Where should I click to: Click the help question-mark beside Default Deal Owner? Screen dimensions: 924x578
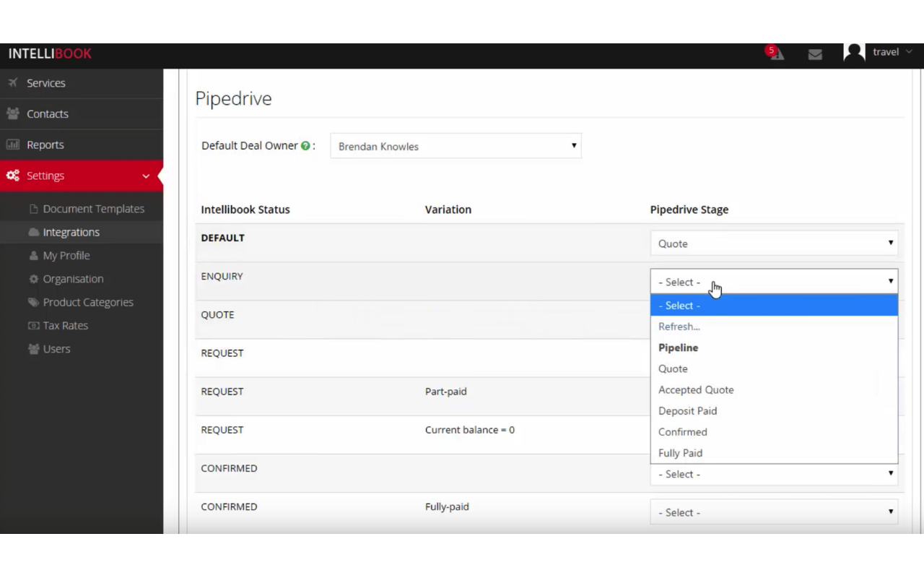[306, 145]
